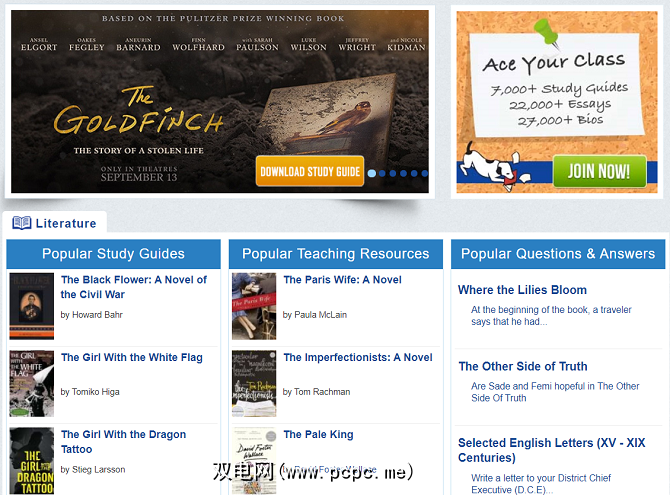This screenshot has width=670, height=495.
Task: Click the Popular Study Guides header
Action: [x=113, y=253]
